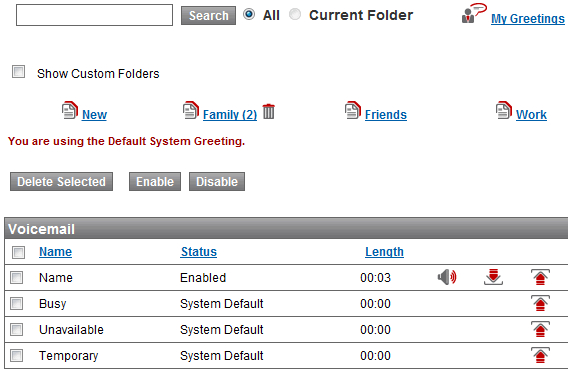Open the Work folder link
This screenshot has height=373, width=573.
[531, 115]
